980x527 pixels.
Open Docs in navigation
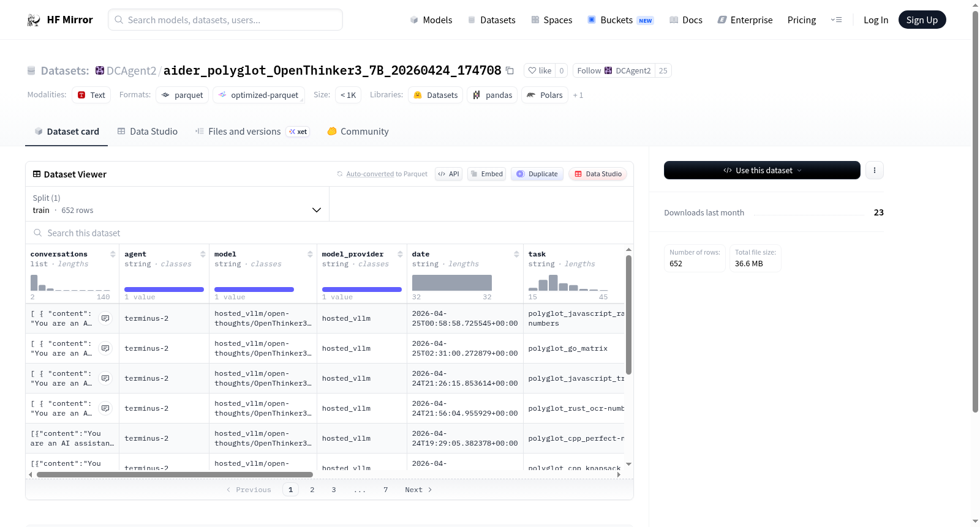tap(686, 20)
